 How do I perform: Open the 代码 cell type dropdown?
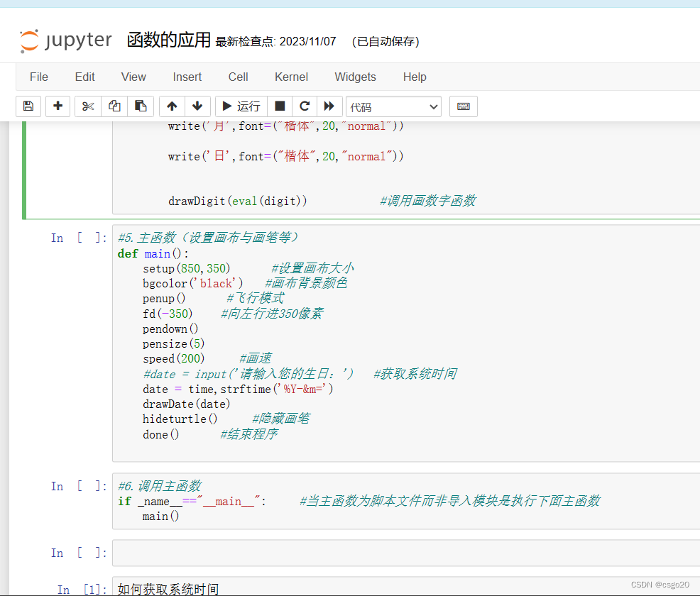pyautogui.click(x=393, y=106)
